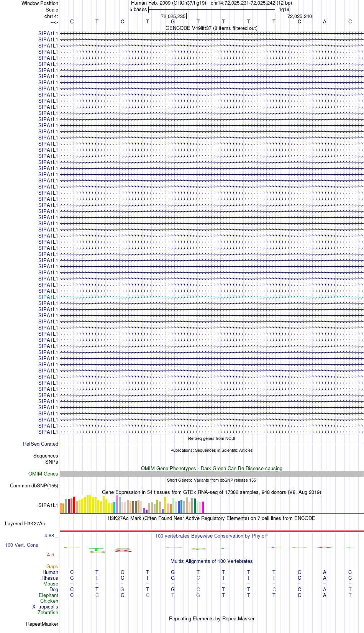Click the A base in the Rhesus alignment row
Image resolution: width=364 pixels, height=633 pixels.
(x=325, y=578)
